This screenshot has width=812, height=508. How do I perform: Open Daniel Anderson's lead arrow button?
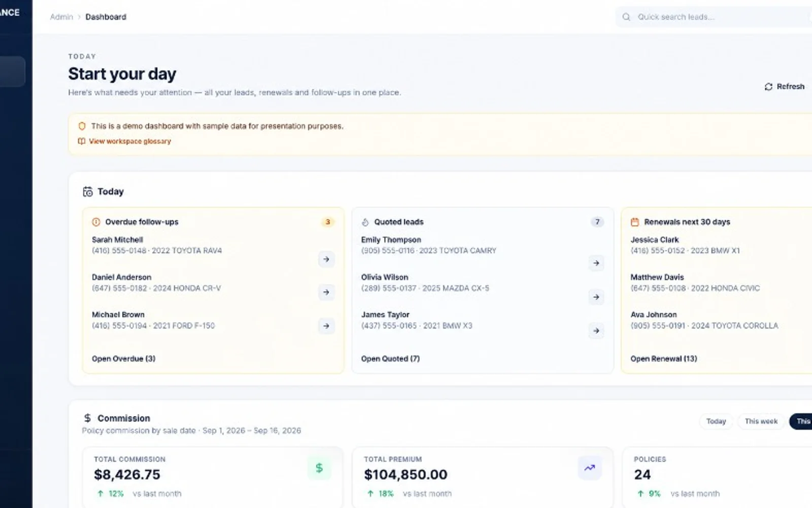326,292
